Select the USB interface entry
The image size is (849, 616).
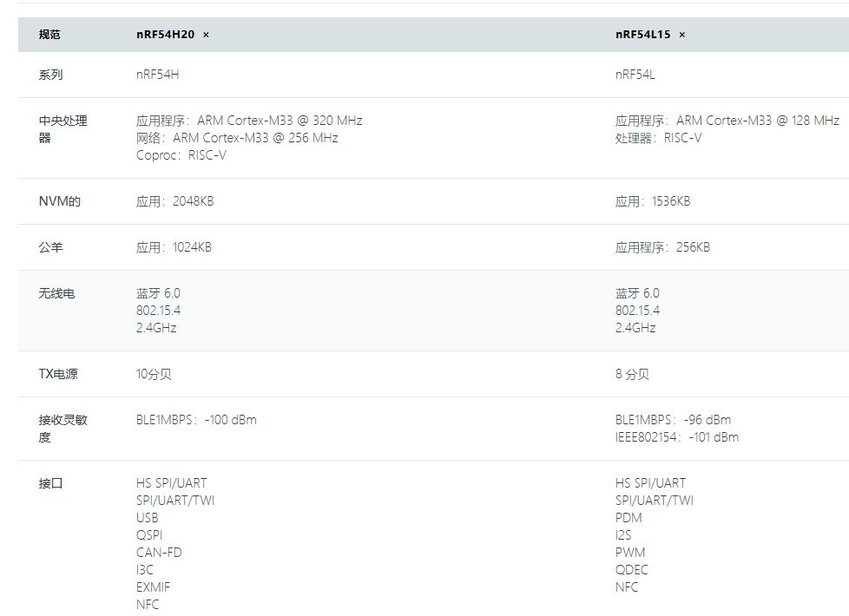click(x=147, y=518)
